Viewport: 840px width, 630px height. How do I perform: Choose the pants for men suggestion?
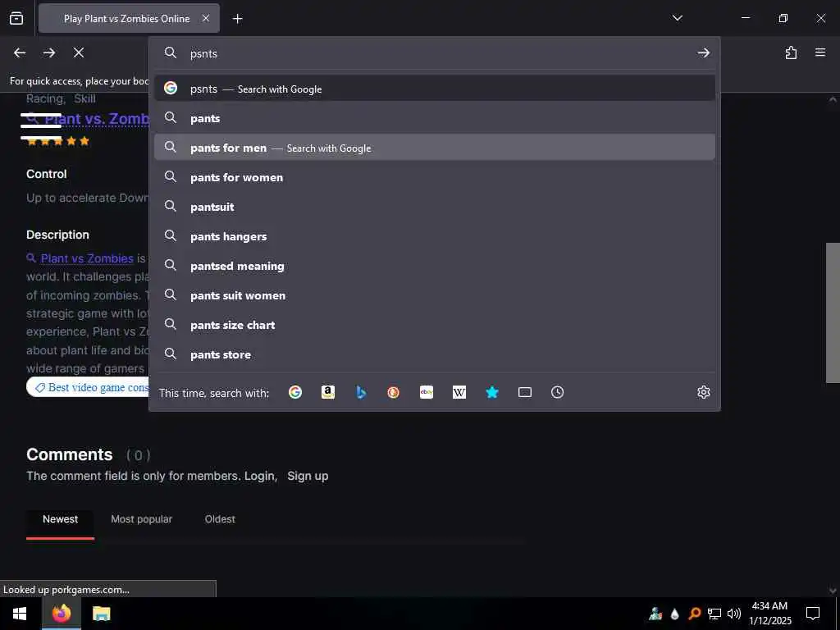435,148
